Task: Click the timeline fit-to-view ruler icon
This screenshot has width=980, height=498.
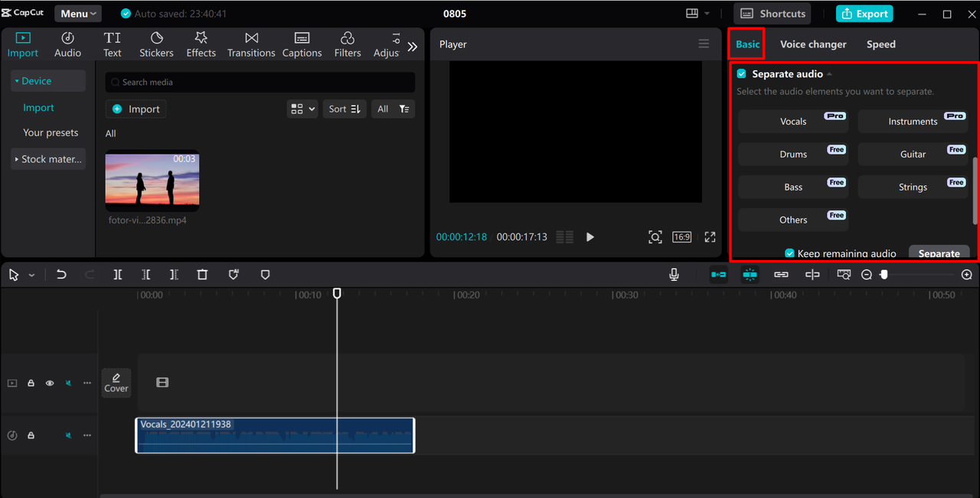Action: point(844,275)
